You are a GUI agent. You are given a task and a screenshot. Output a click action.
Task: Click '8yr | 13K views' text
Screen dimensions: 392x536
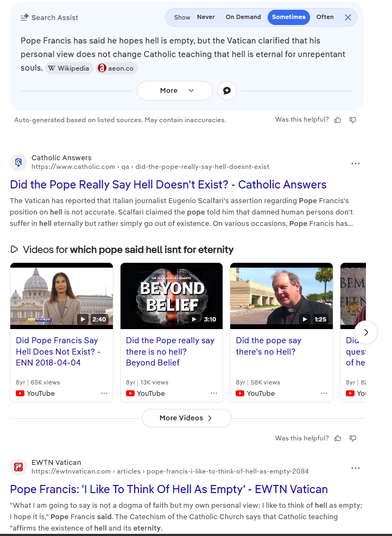[147, 382]
